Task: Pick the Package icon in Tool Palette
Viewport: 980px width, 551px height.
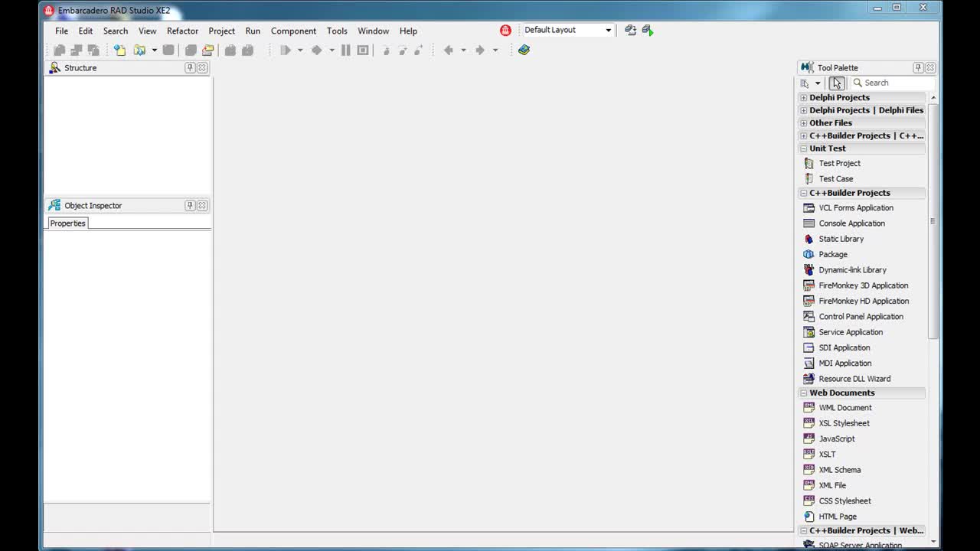Action: pos(808,254)
